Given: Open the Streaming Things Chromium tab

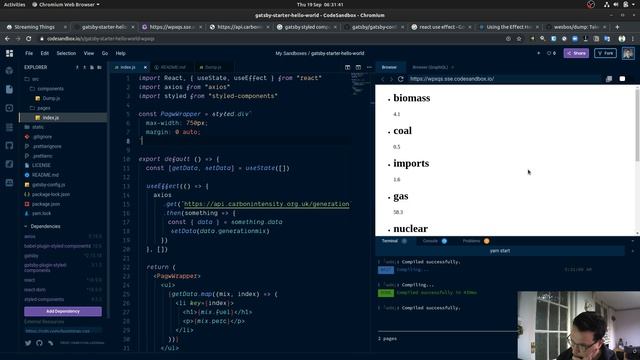Looking at the screenshot, I should click(x=34, y=27).
